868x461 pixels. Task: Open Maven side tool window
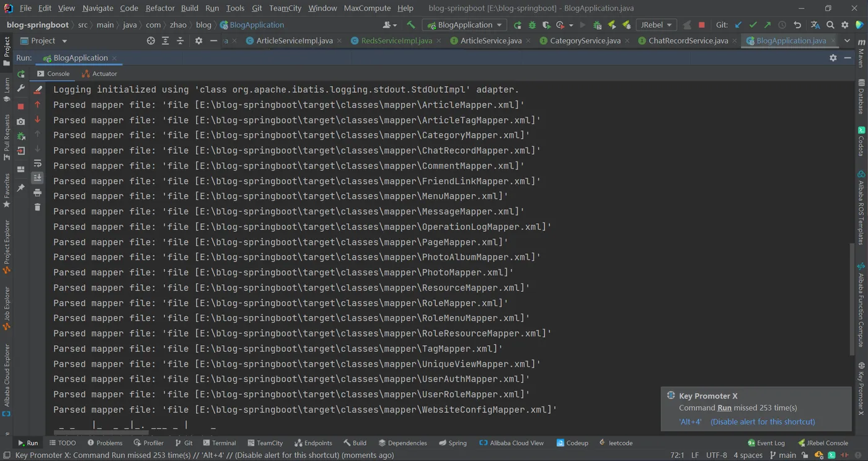[x=861, y=55]
